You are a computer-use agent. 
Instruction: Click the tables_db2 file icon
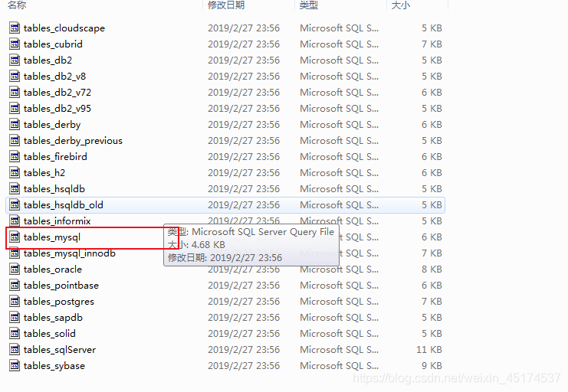pos(15,60)
